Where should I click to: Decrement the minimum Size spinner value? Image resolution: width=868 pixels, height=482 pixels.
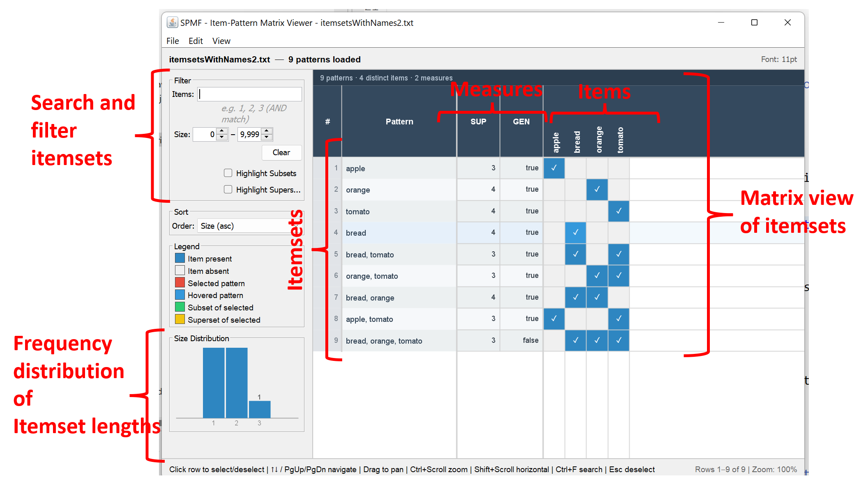pyautogui.click(x=222, y=138)
